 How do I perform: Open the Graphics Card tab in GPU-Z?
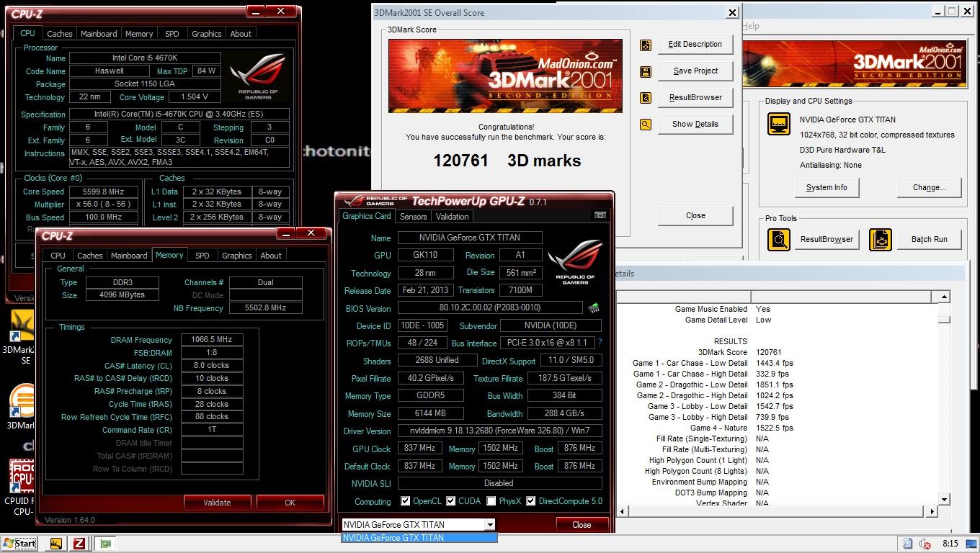(367, 216)
